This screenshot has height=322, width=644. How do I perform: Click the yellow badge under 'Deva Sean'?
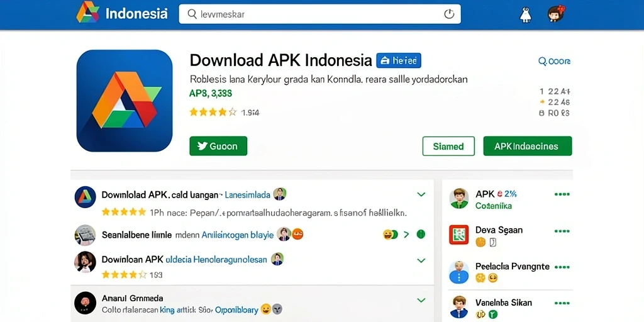480,242
